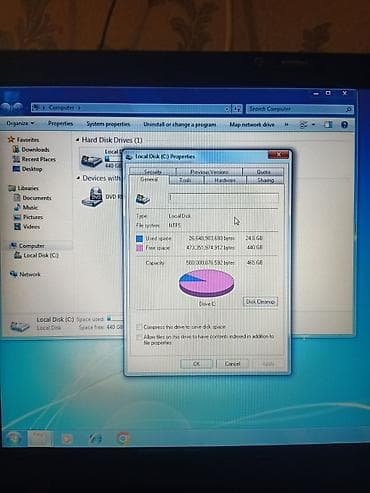The width and height of the screenshot is (370, 493).
Task: Click the Computer icon in sidebar
Action: point(13,246)
